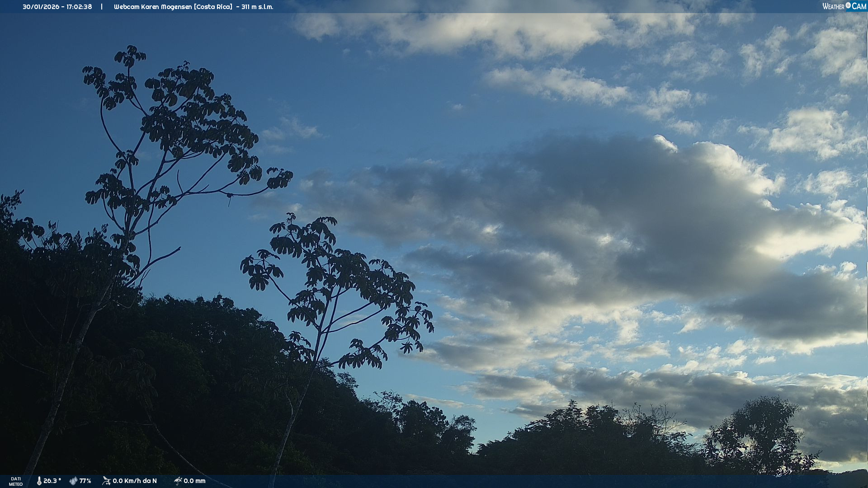Click the 311 m s.l.m. altitude label
Screen dimensions: 868x488
tap(257, 7)
